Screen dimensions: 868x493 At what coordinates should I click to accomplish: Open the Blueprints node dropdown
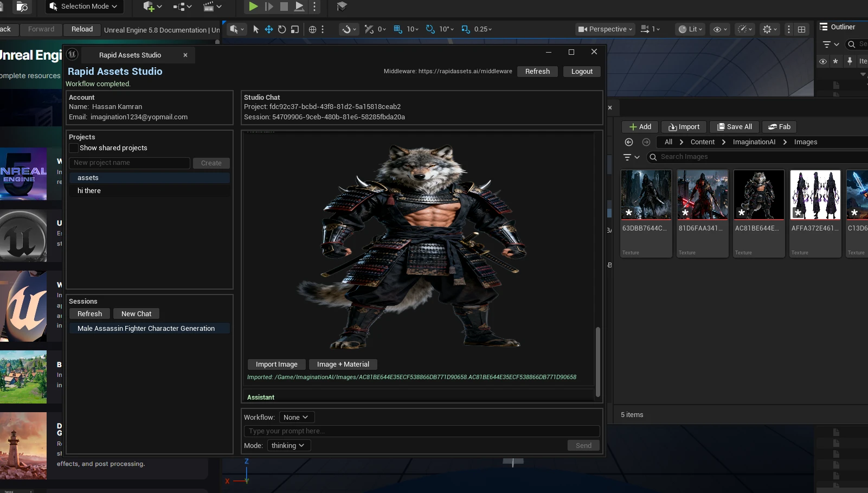[x=182, y=7]
